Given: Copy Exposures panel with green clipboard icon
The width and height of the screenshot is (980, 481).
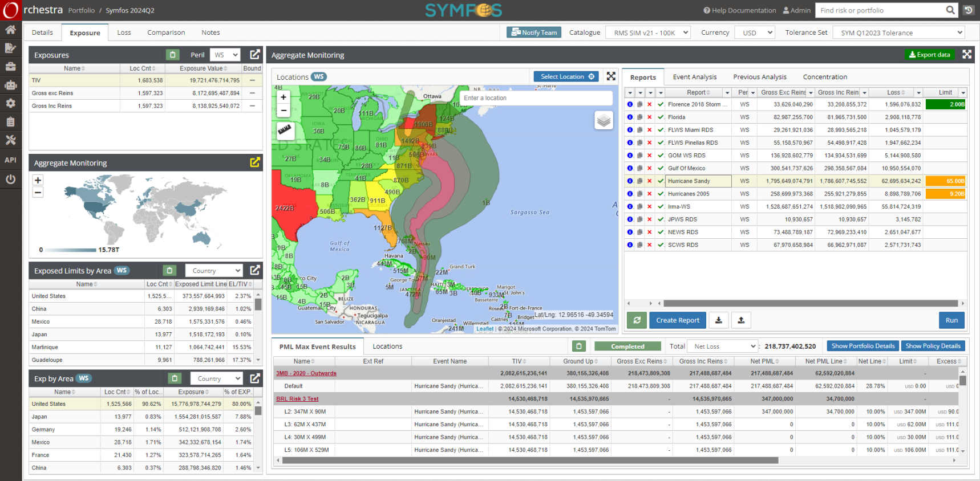Looking at the screenshot, I should click(173, 55).
